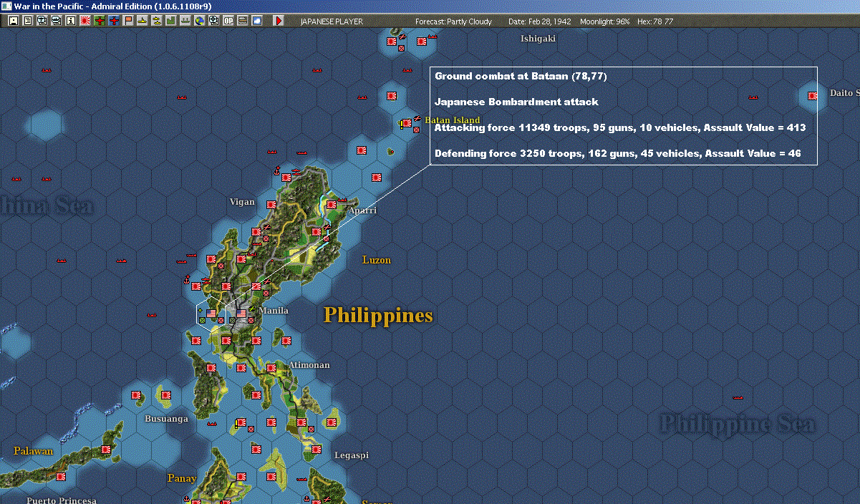Click the 'Forecast: Partly Cloudy' status text
This screenshot has height=504, width=860.
[x=454, y=21]
